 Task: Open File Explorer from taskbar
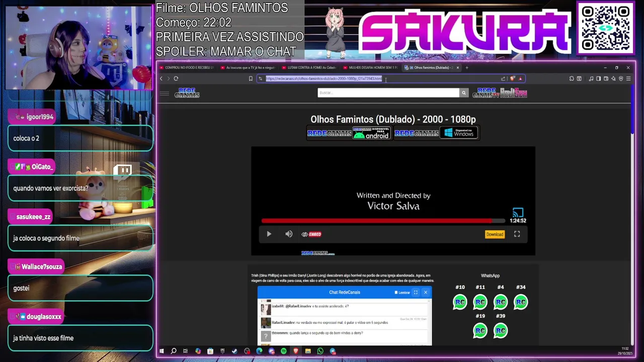point(308,351)
